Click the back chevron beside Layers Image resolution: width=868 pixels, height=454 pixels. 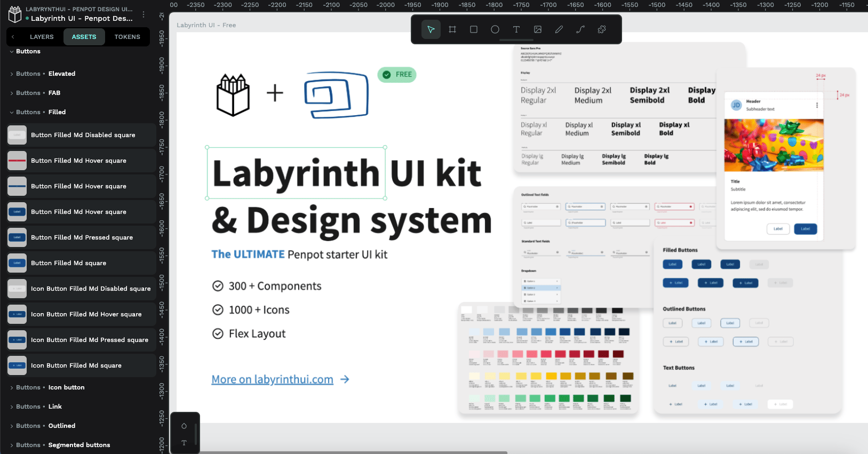pos(13,37)
